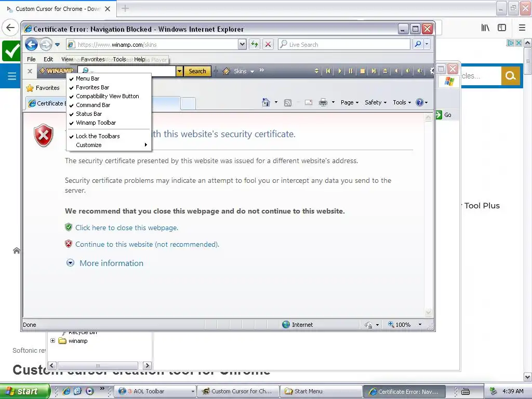The width and height of the screenshot is (532, 399).
Task: Select the Certificate Error tab
Action: click(x=46, y=103)
